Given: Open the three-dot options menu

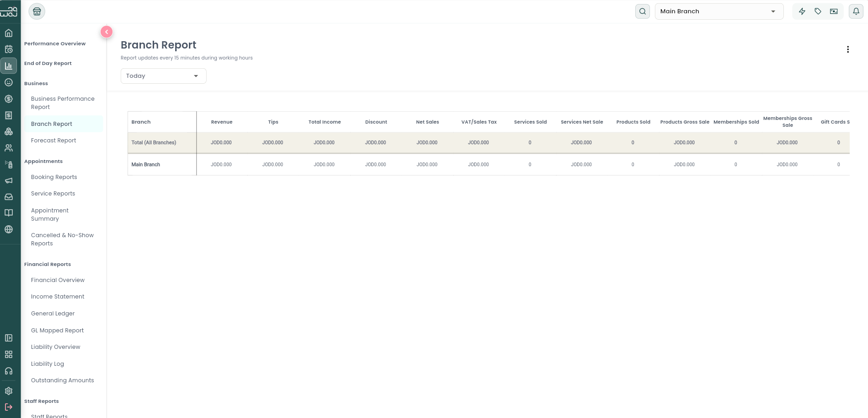Looking at the screenshot, I should (848, 49).
